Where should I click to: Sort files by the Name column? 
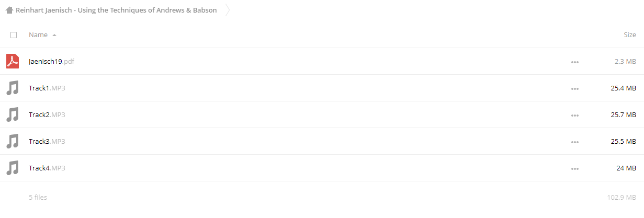coord(38,35)
